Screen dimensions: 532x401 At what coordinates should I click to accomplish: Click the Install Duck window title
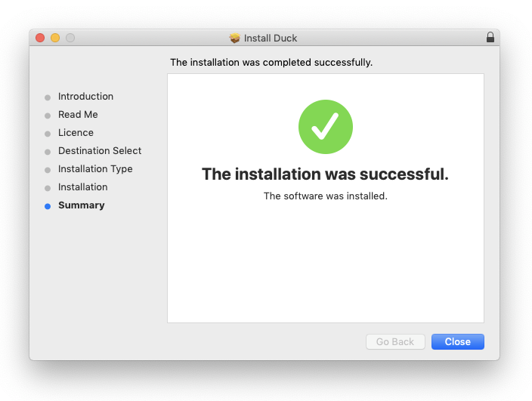pyautogui.click(x=271, y=38)
